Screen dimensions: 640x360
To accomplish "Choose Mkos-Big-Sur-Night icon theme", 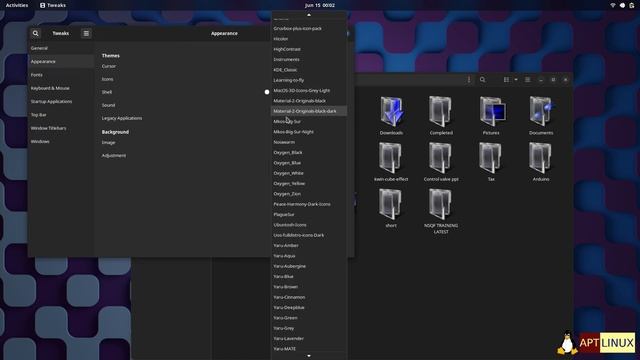I will tap(309, 132).
